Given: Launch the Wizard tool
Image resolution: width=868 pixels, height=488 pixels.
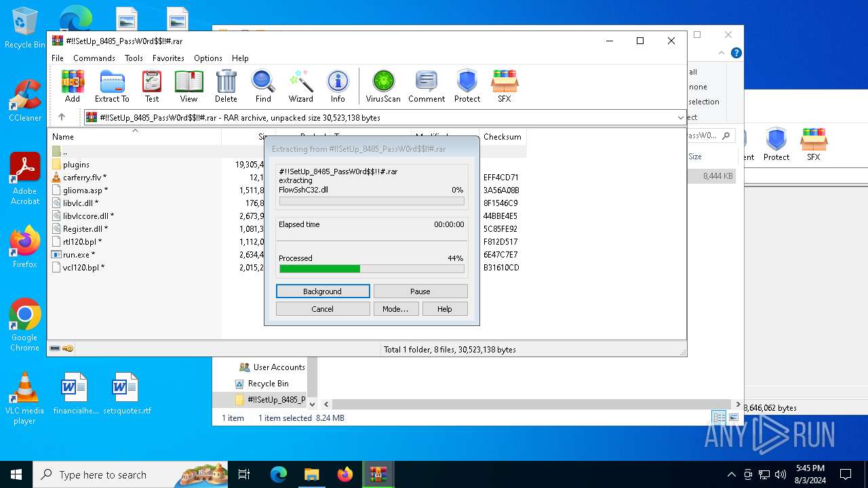Looking at the screenshot, I should [x=300, y=86].
